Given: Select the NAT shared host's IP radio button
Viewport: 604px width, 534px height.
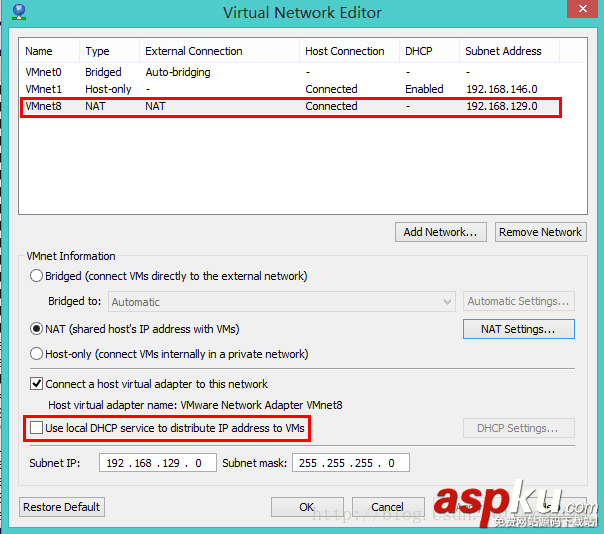Looking at the screenshot, I should [36, 329].
